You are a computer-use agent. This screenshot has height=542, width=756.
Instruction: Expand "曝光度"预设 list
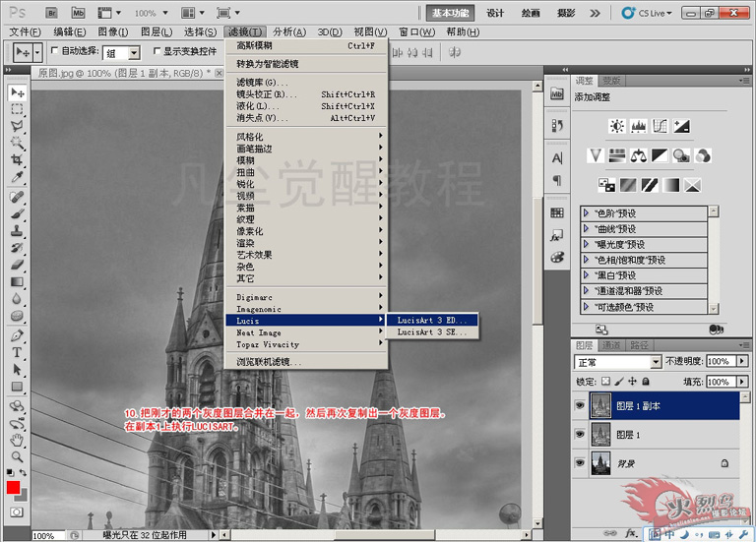[587, 244]
